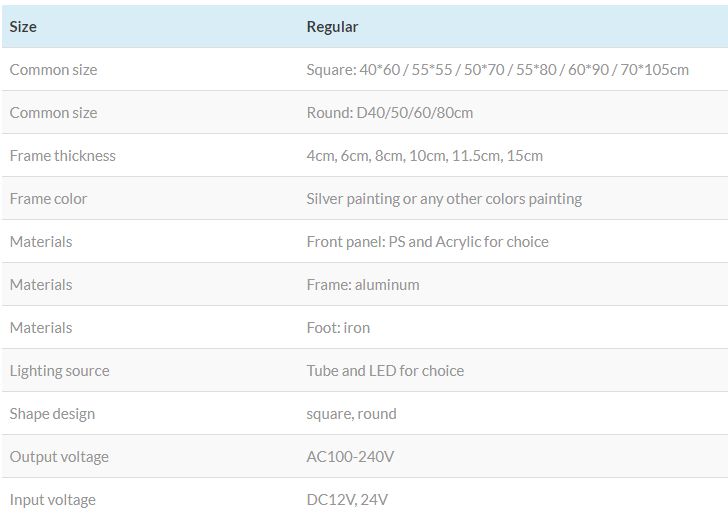The width and height of the screenshot is (728, 528).
Task: Click the 'Frame color' label
Action: 48,199
